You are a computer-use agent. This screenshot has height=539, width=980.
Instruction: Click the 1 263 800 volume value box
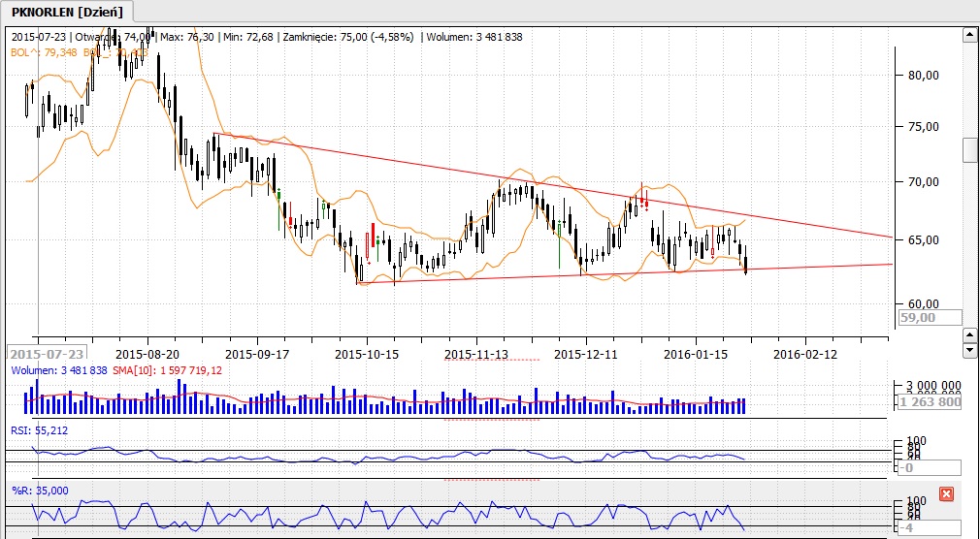[x=929, y=402]
